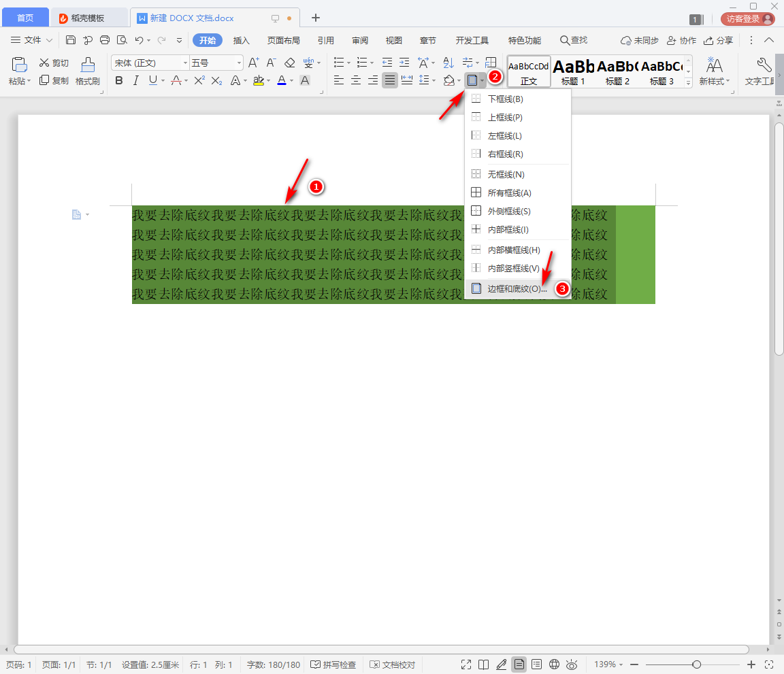The width and height of the screenshot is (784, 674).
Task: Click the Borders toolbar button
Action: pyautogui.click(x=472, y=80)
